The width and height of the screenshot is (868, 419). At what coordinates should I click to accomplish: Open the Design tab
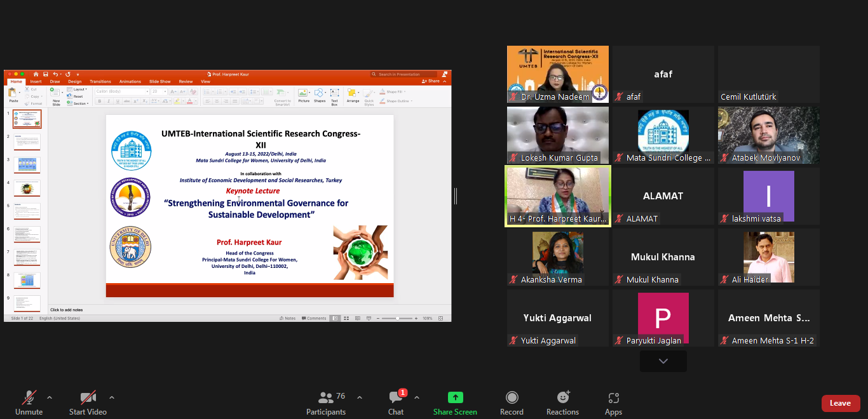tap(75, 81)
